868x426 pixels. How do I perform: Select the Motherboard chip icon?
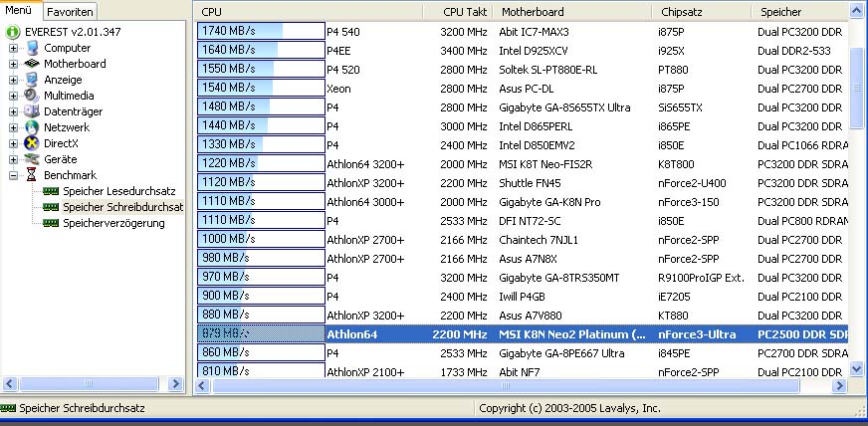(x=32, y=64)
